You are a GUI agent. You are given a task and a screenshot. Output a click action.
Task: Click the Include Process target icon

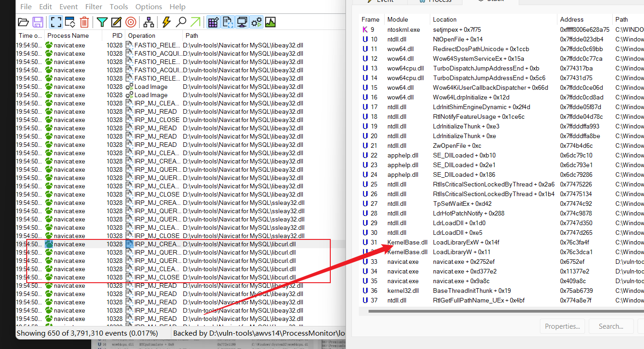131,22
